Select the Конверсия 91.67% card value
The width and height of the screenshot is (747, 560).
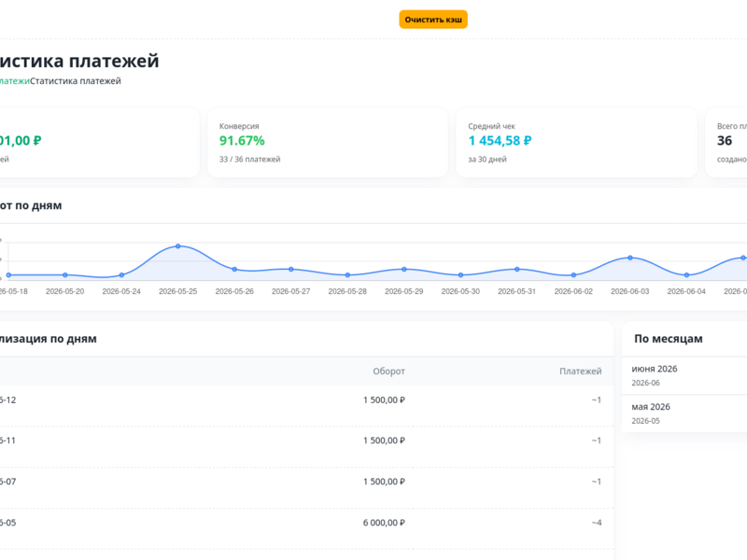point(242,141)
